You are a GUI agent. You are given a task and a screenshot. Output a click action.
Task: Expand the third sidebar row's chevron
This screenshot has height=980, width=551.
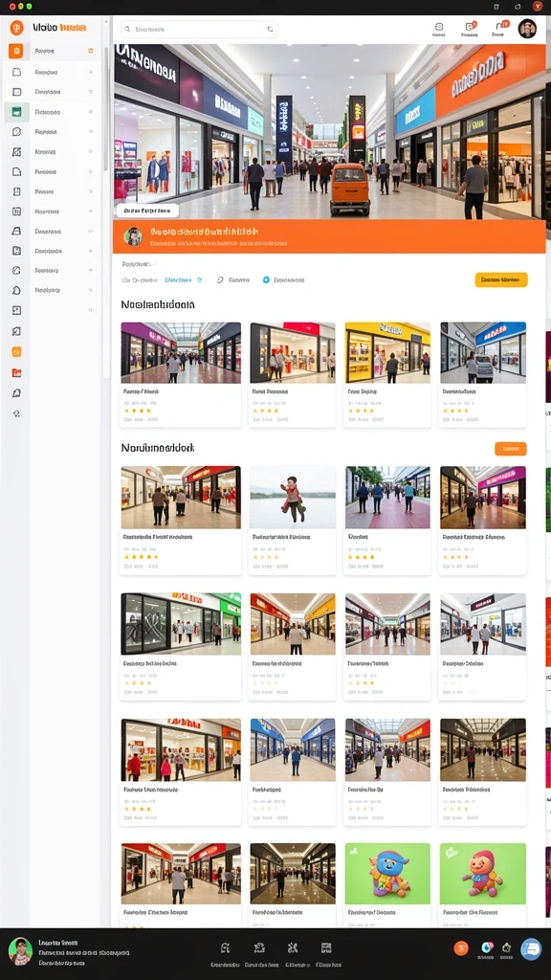tap(91, 92)
